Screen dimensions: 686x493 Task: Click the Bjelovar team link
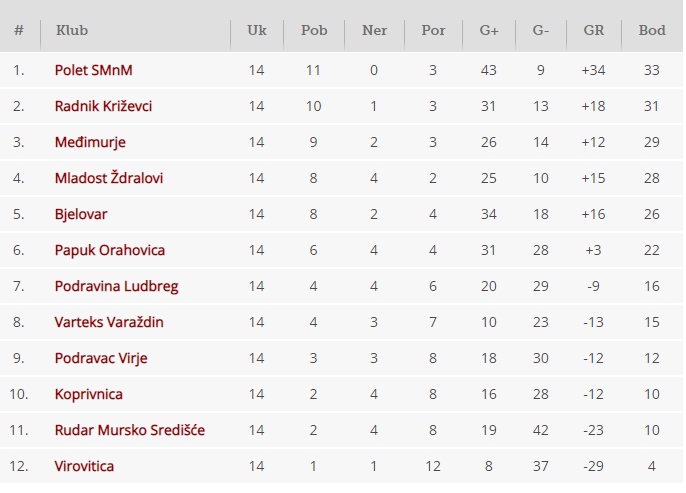[81, 214]
